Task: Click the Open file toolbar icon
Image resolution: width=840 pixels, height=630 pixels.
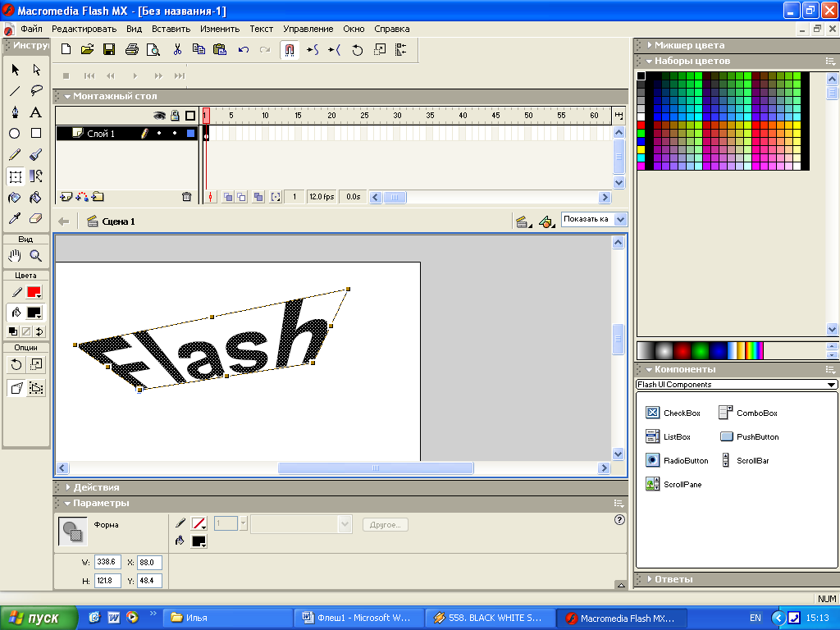Action: click(87, 50)
